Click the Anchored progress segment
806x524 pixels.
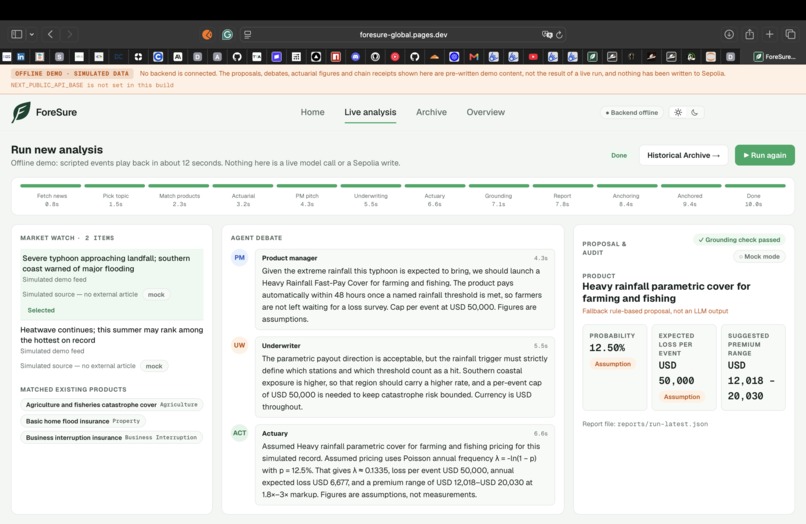690,186
